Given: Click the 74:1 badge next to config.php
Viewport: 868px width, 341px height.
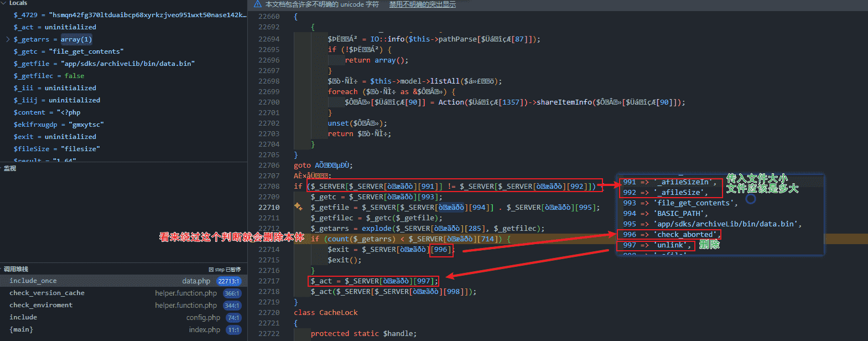Looking at the screenshot, I should pyautogui.click(x=233, y=318).
